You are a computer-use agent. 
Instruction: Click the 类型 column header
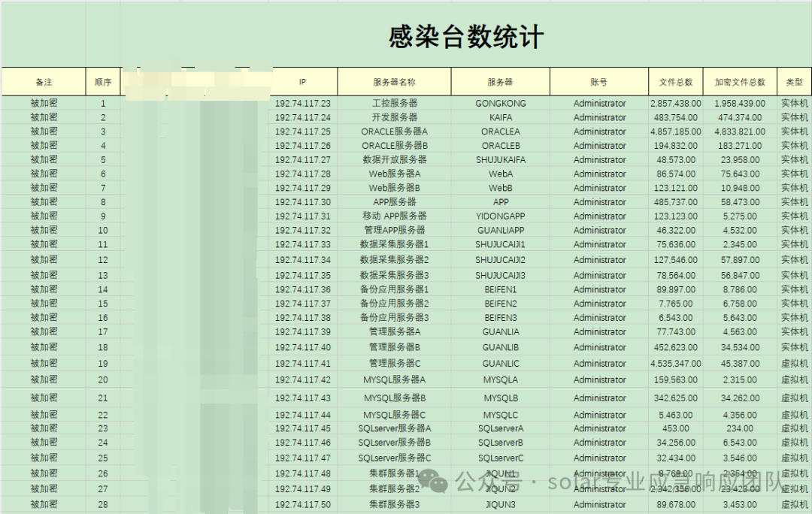coord(795,82)
